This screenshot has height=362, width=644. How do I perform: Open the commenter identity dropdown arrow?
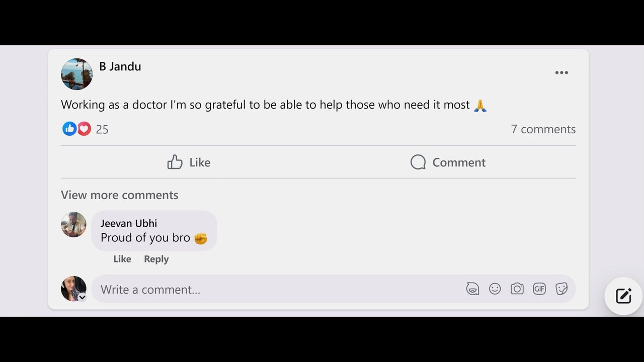[82, 297]
